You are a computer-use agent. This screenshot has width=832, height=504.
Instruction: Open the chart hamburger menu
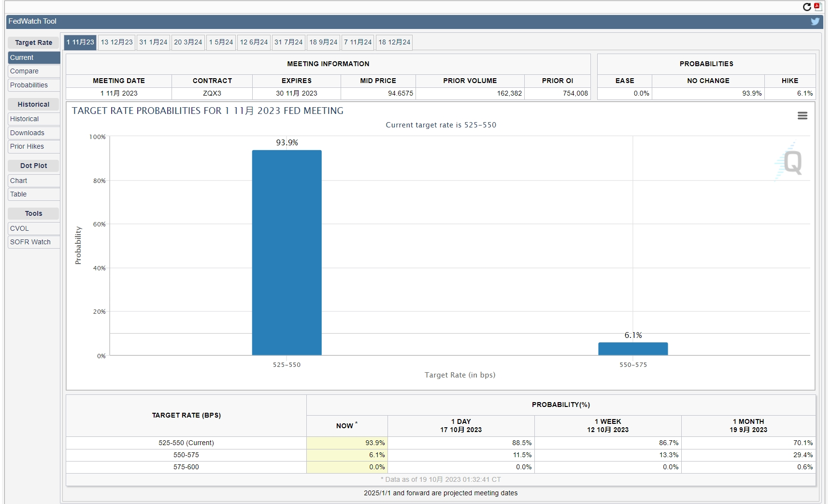[803, 116]
